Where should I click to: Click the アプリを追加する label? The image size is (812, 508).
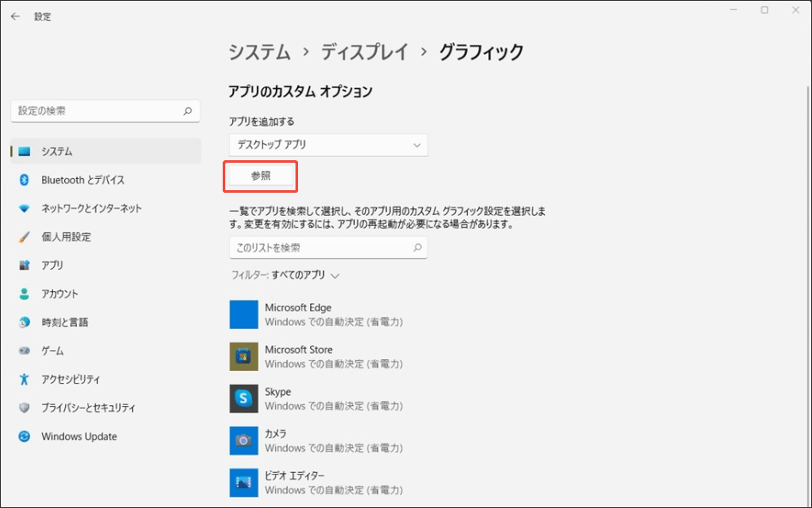pyautogui.click(x=262, y=122)
